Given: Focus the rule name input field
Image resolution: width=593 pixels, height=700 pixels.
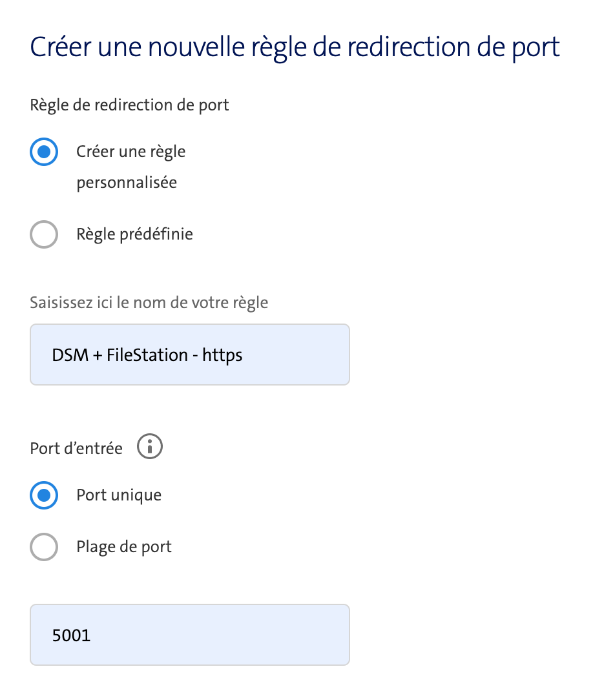Looking at the screenshot, I should click(190, 355).
